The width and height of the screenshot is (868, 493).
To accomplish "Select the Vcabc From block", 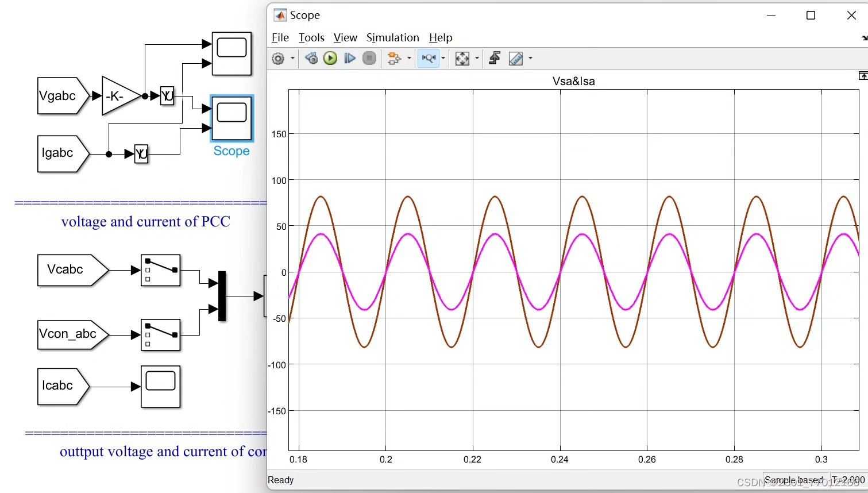I will pyautogui.click(x=73, y=270).
